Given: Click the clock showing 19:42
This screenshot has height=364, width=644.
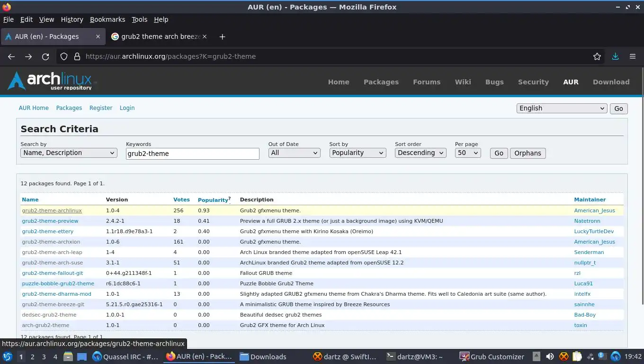Looking at the screenshot, I should pyautogui.click(x=633, y=357).
